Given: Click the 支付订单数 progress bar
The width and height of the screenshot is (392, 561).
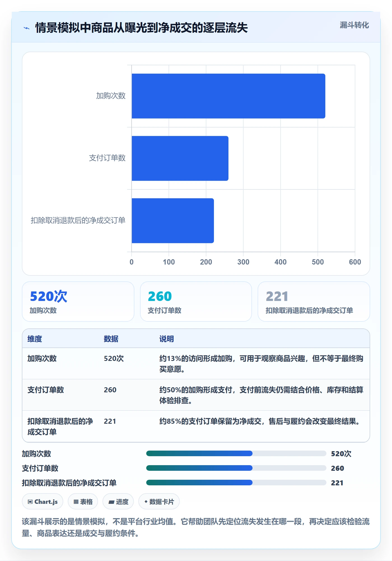Looking at the screenshot, I should tap(236, 468).
